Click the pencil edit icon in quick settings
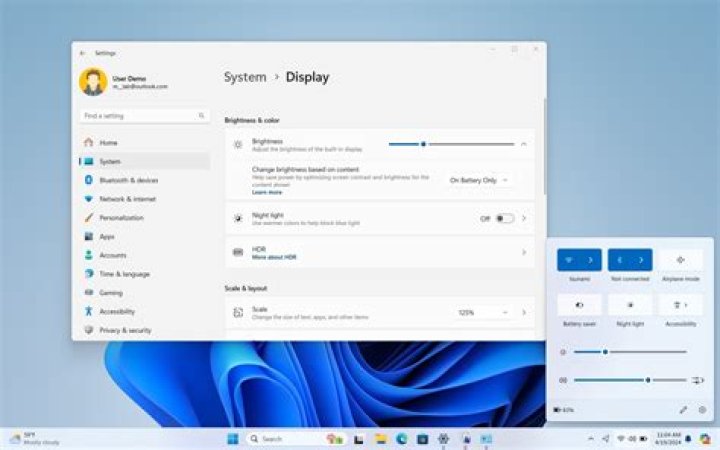This screenshot has width=720, height=450. [x=683, y=409]
